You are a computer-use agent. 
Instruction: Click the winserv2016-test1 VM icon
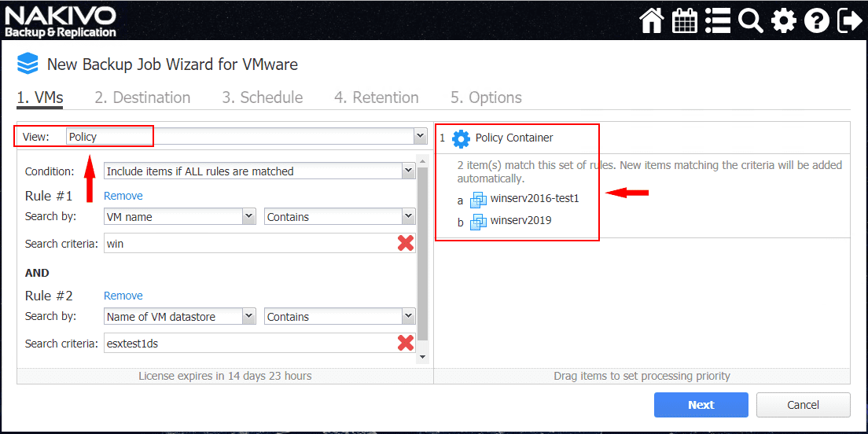pos(478,199)
